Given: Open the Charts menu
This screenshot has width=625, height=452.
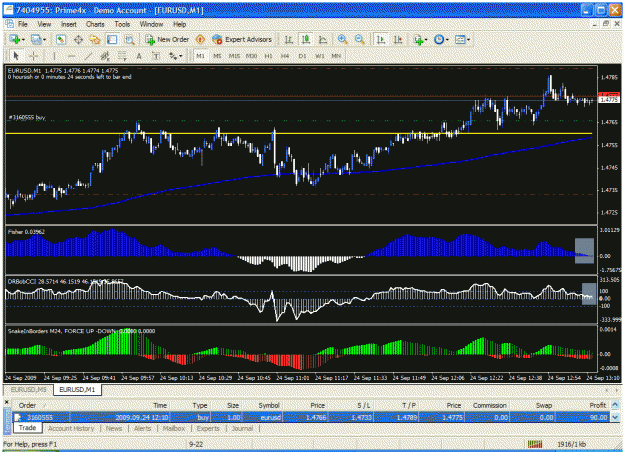Looking at the screenshot, I should coord(95,24).
